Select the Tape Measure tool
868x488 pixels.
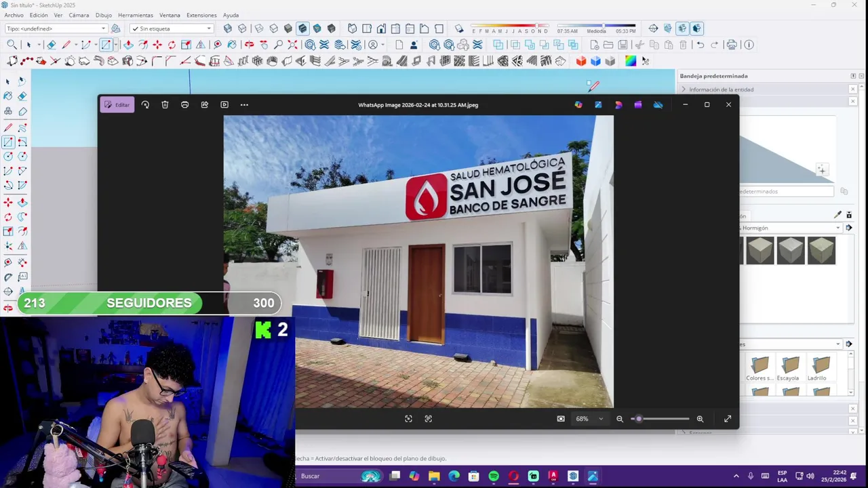point(217,45)
